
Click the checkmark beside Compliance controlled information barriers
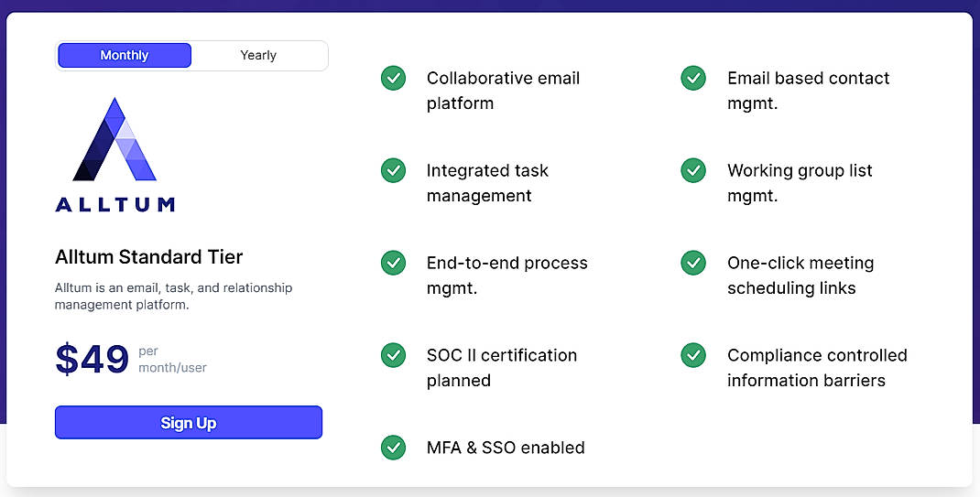pyautogui.click(x=693, y=355)
